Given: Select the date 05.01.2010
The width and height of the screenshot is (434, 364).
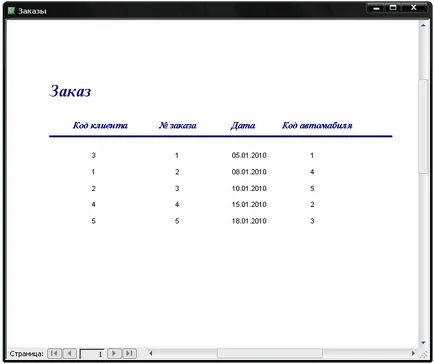Looking at the screenshot, I should pyautogui.click(x=249, y=155).
